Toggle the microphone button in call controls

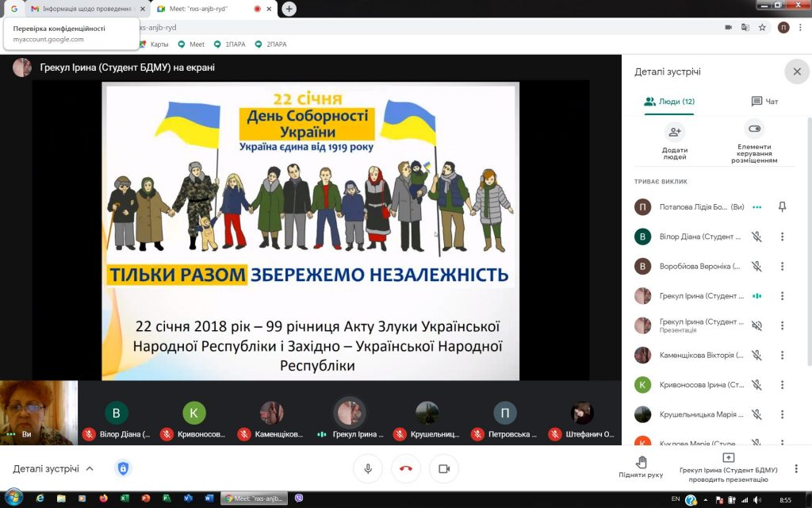tap(368, 468)
